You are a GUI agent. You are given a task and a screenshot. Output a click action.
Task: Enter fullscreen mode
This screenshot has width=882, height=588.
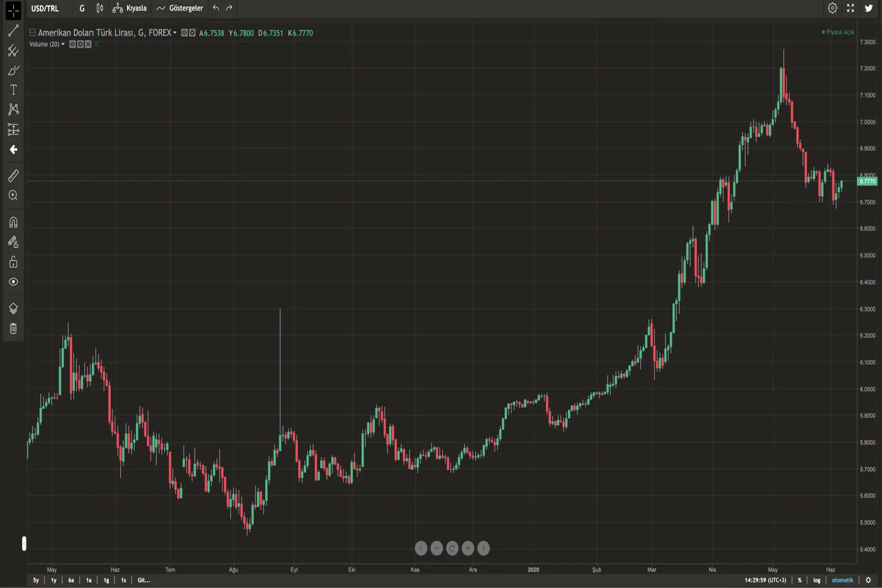pos(851,8)
